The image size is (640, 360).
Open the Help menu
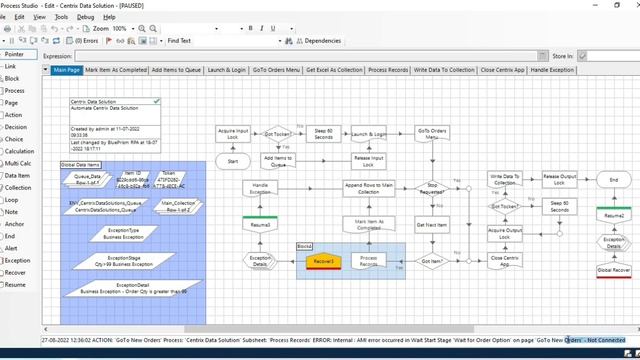[x=109, y=17]
